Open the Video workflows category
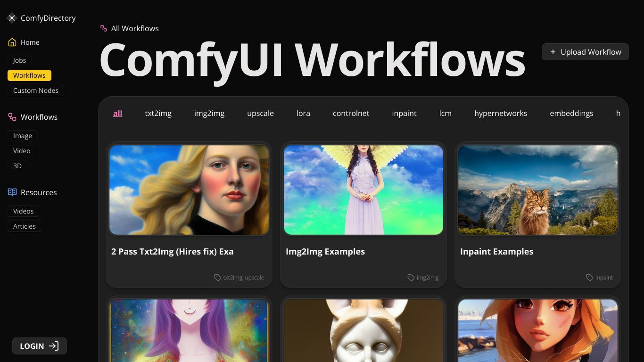Viewport: 644px width, 362px height. [x=22, y=151]
